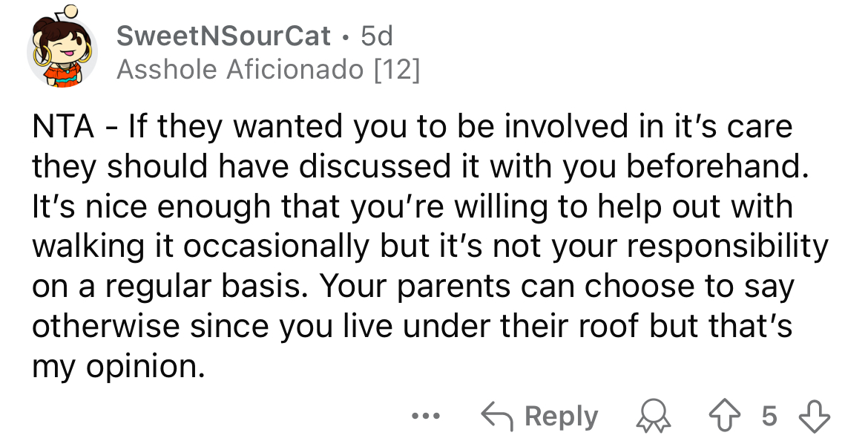Click the curved reply arrow icon
The height and width of the screenshot is (444, 868).
498,416
